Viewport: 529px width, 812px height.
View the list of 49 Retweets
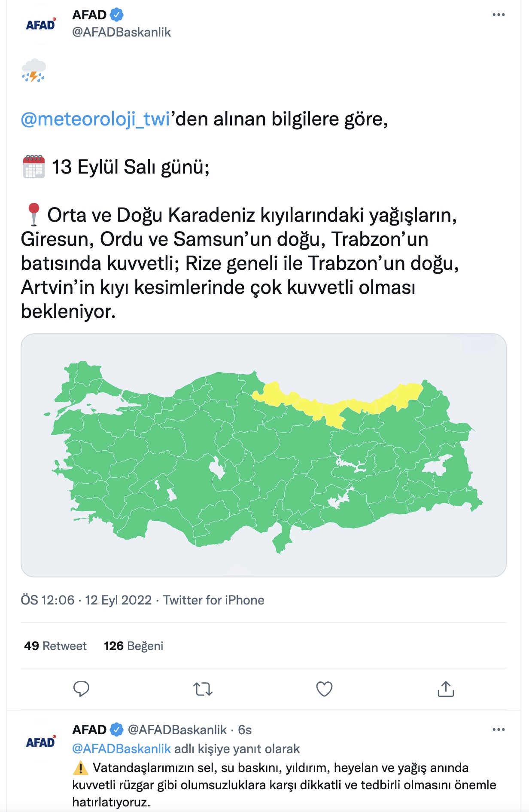[55, 646]
